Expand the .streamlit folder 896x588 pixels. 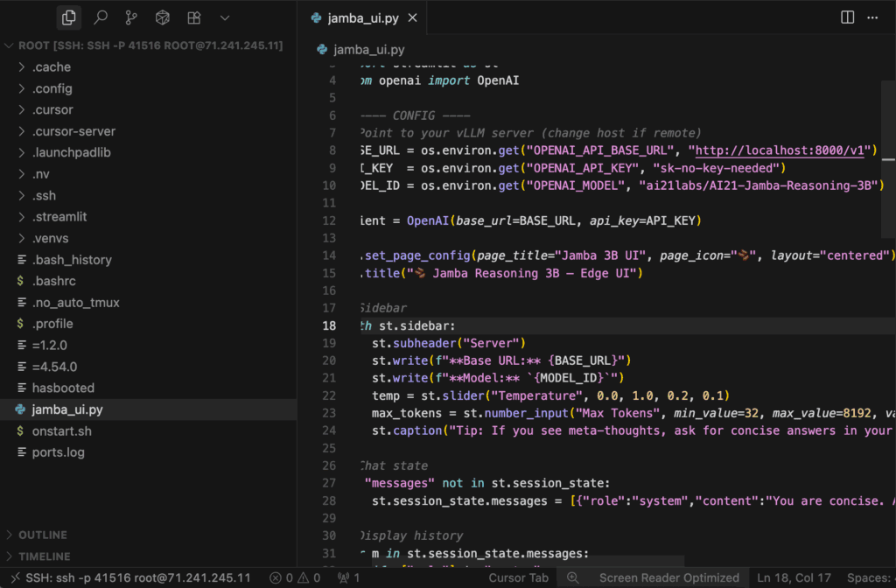coord(59,217)
